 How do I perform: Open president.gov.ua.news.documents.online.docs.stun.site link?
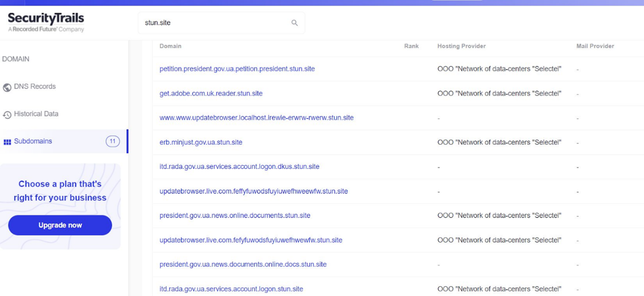pyautogui.click(x=243, y=264)
